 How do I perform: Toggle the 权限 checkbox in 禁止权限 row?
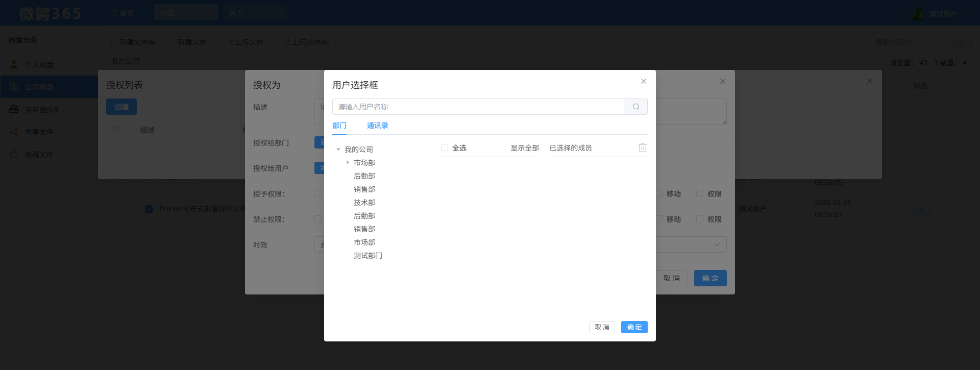click(x=700, y=219)
